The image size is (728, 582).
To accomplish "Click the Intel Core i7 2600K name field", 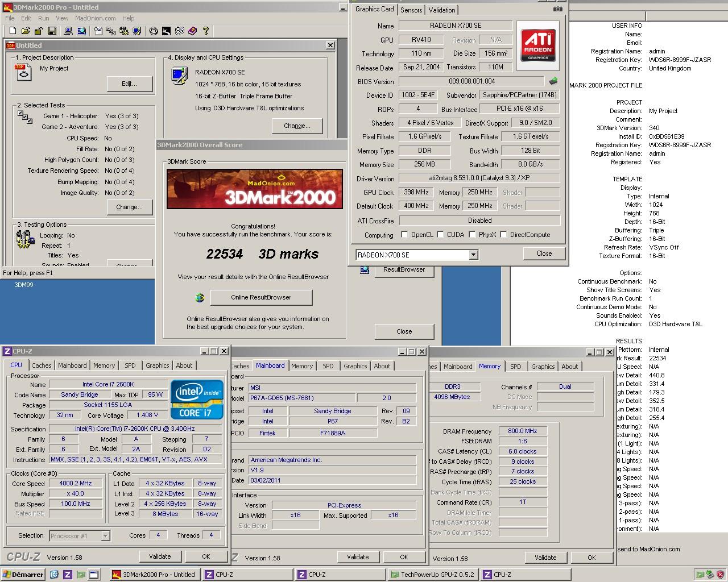I will [x=108, y=385].
